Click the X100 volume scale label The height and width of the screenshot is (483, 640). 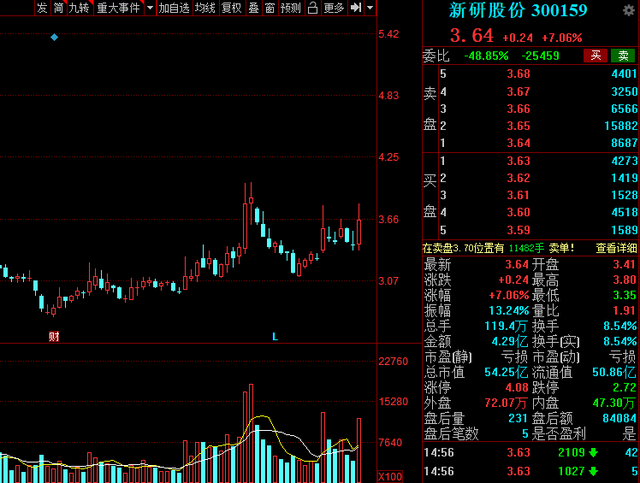tap(390, 476)
